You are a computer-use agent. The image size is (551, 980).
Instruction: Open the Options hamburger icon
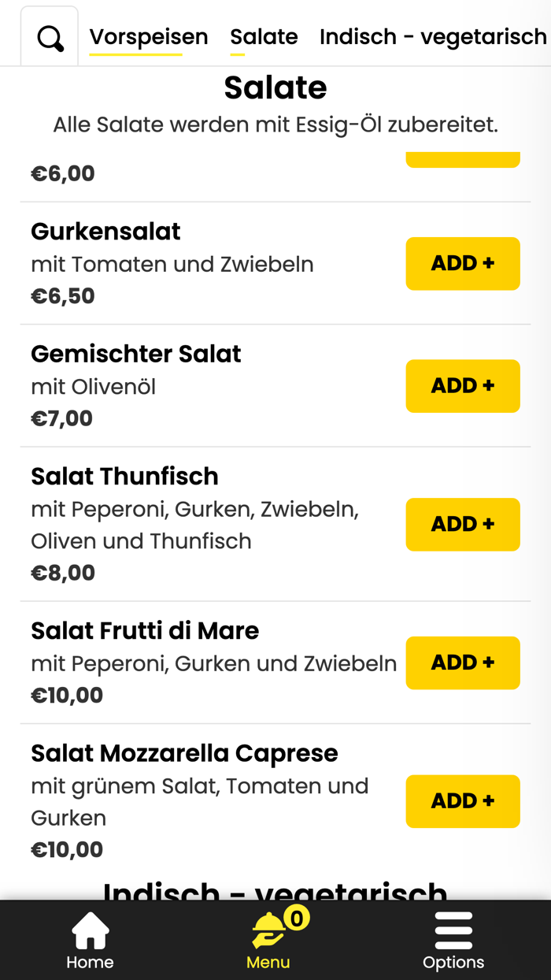(x=453, y=930)
